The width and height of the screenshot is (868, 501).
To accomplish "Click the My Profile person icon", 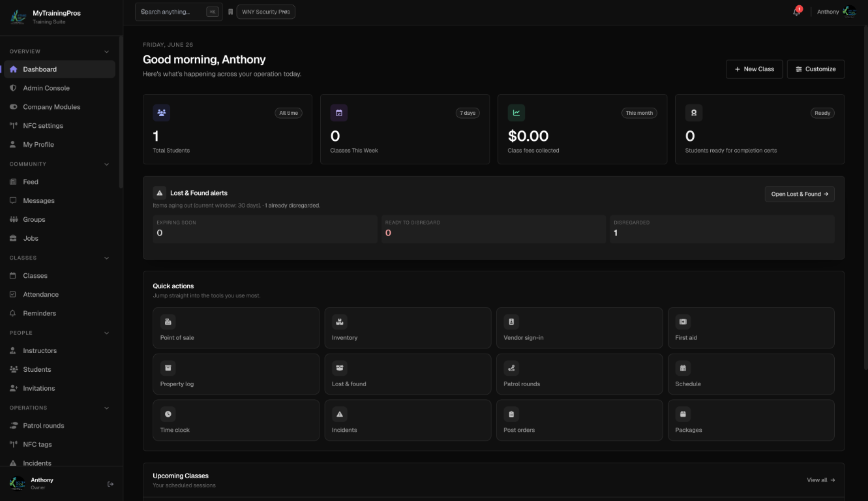I will click(13, 145).
